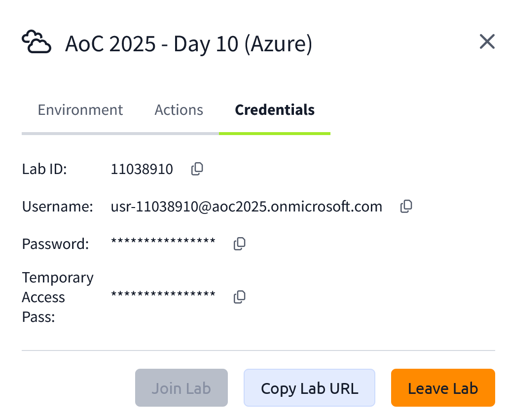Open the Actions tab
The width and height of the screenshot is (507, 420).
[179, 109]
